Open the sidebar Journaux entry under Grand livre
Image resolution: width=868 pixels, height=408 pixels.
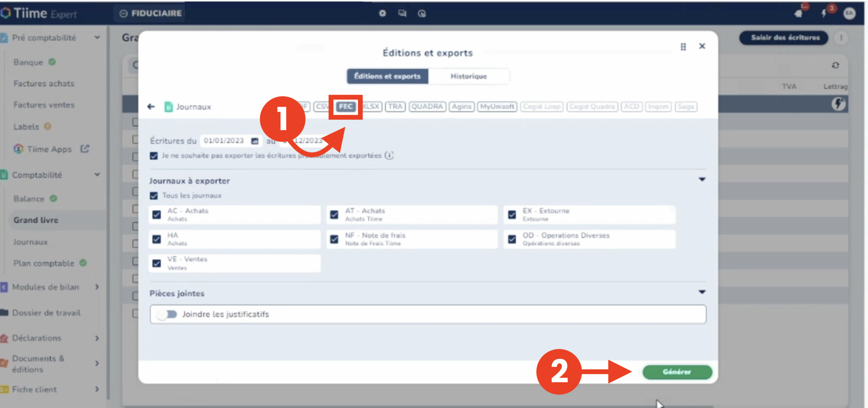31,242
